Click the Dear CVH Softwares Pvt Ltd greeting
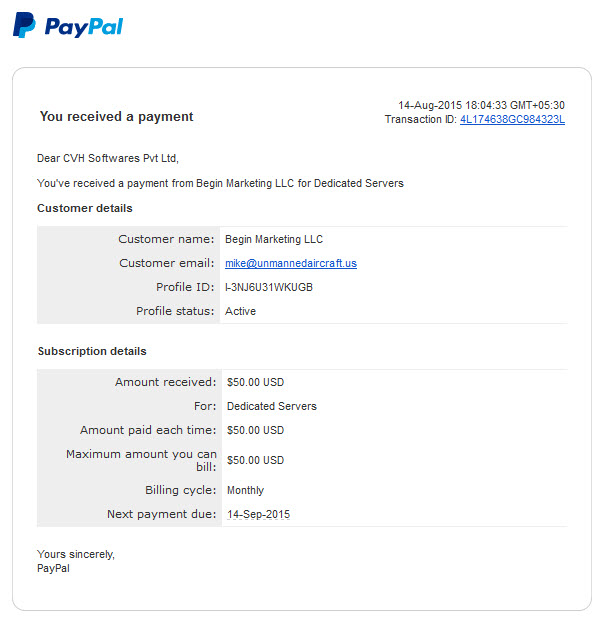 pos(108,158)
